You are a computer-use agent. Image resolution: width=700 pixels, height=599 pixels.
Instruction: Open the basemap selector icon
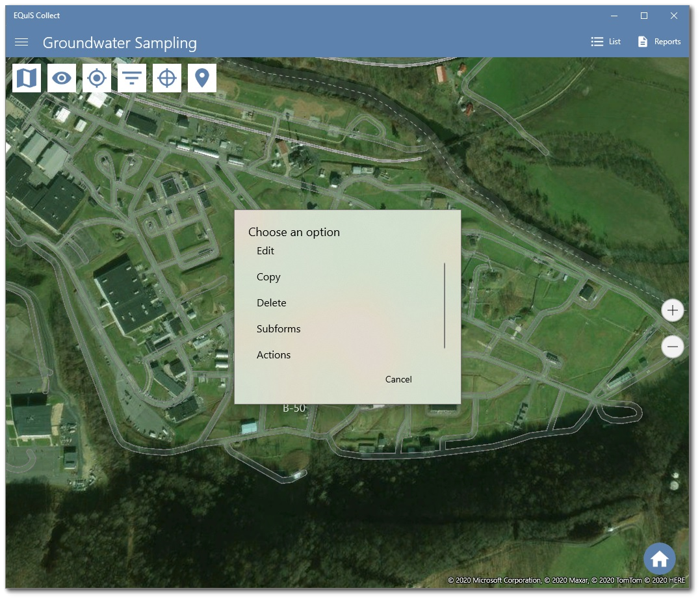26,77
